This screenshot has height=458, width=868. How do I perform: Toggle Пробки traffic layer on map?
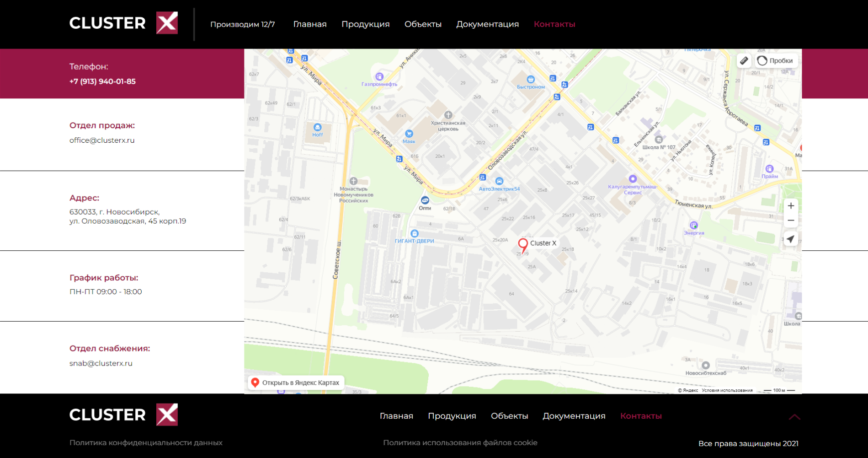click(x=776, y=60)
